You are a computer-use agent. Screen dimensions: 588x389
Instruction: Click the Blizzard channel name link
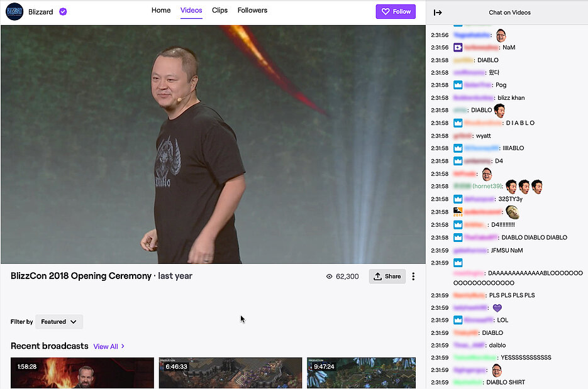(41, 12)
